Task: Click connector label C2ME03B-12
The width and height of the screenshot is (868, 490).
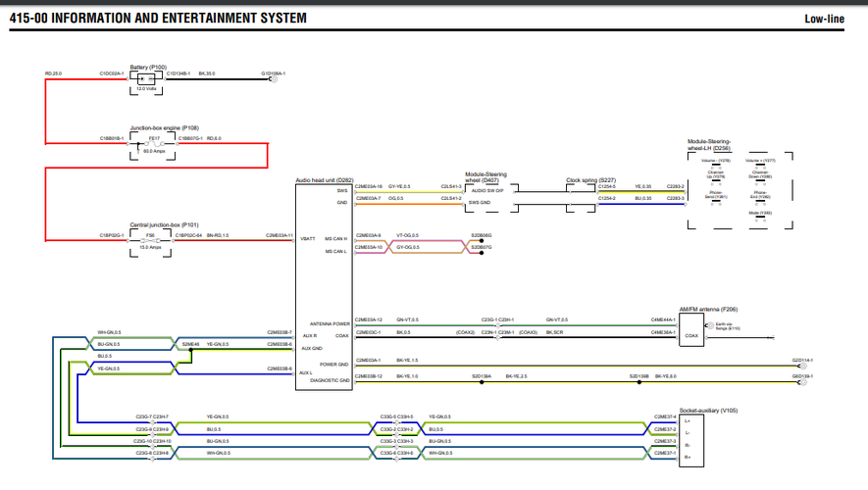Action: 369,376
